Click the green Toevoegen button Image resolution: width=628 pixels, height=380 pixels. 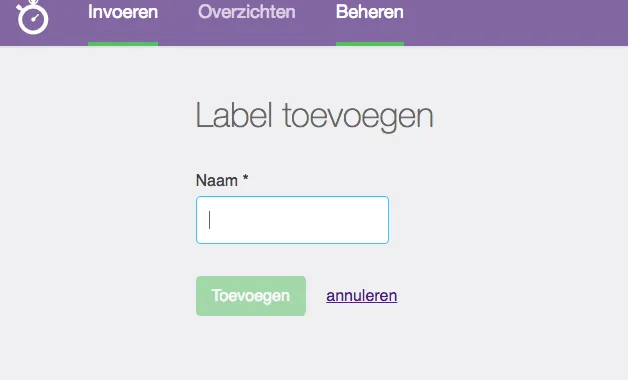pyautogui.click(x=251, y=296)
